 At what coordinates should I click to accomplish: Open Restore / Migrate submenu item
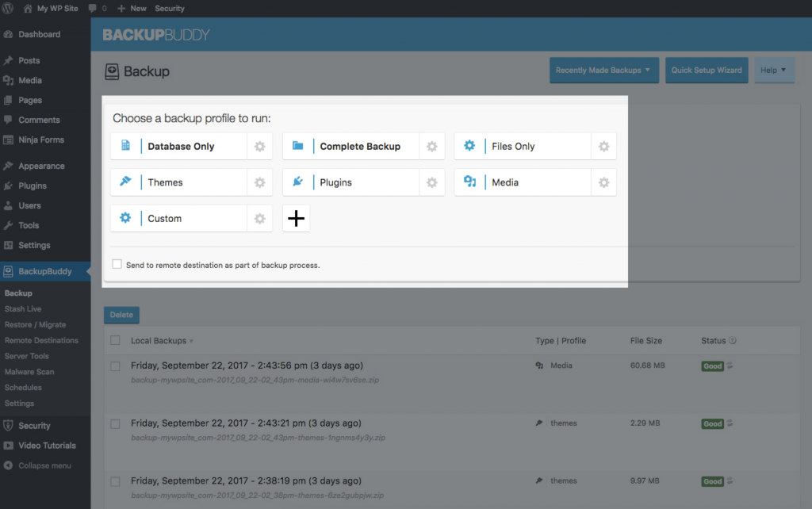(35, 324)
